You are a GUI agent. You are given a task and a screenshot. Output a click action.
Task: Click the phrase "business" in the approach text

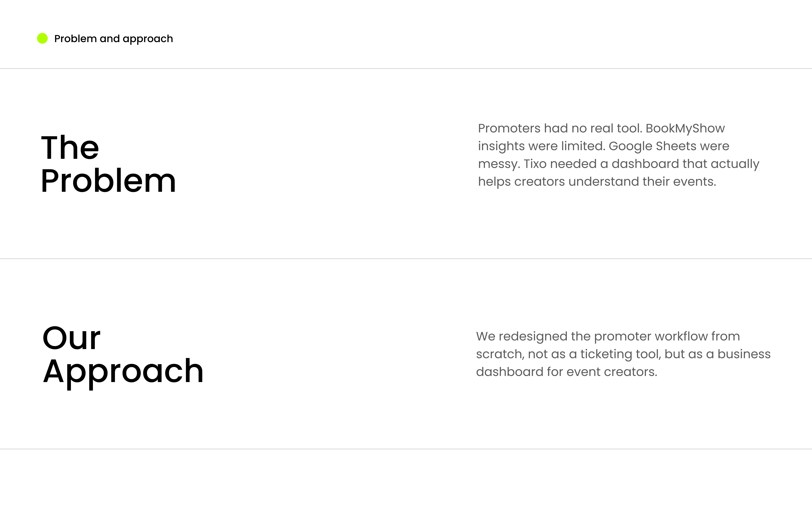pos(744,354)
